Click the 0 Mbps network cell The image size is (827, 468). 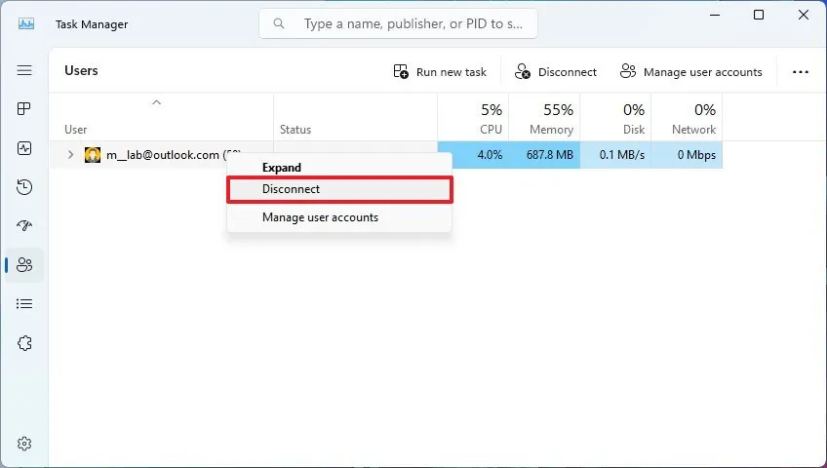point(687,155)
